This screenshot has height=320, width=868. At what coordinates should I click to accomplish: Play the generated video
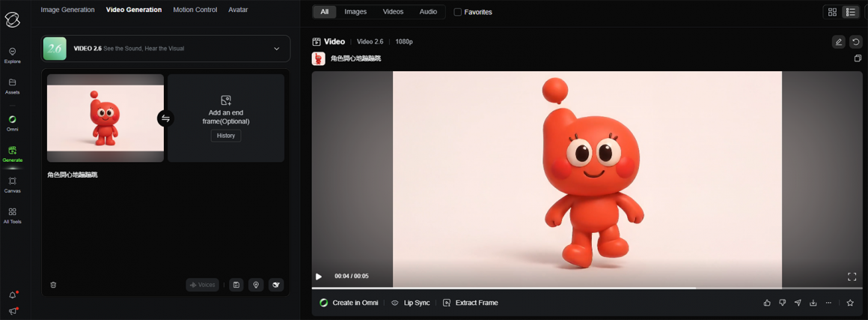pyautogui.click(x=319, y=277)
